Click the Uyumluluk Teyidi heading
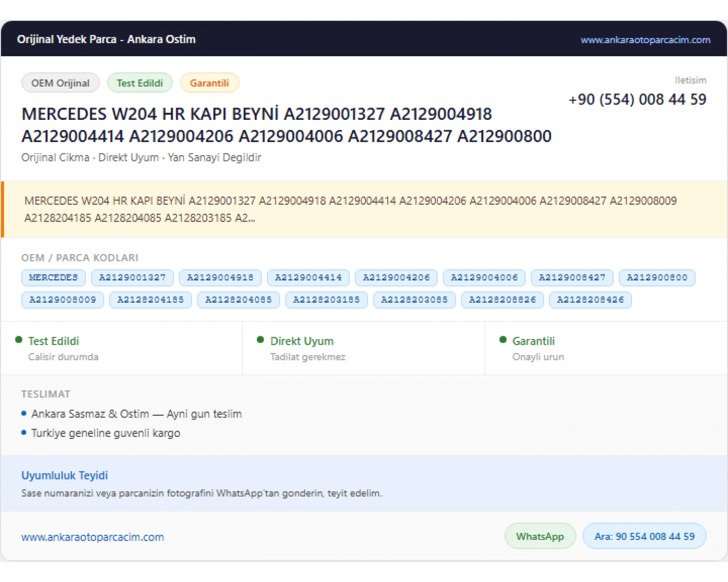 point(65,475)
